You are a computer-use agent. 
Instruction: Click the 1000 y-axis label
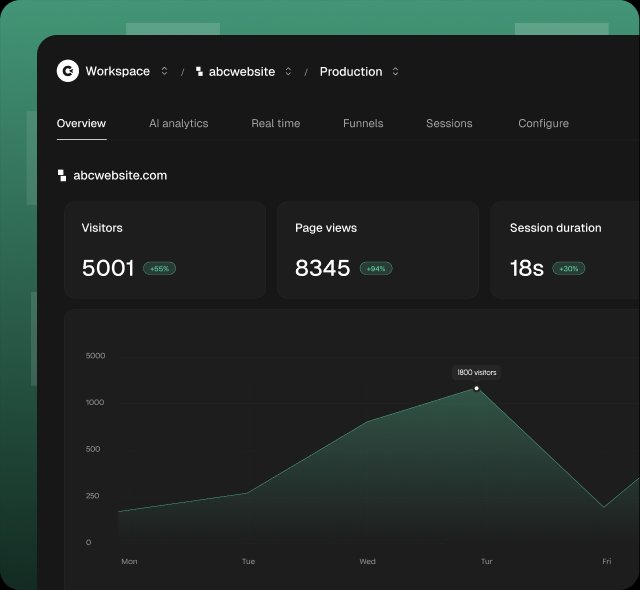click(x=95, y=402)
